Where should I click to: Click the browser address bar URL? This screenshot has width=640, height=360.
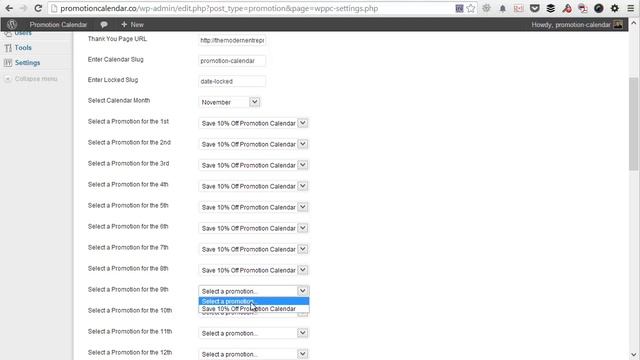pos(219,8)
